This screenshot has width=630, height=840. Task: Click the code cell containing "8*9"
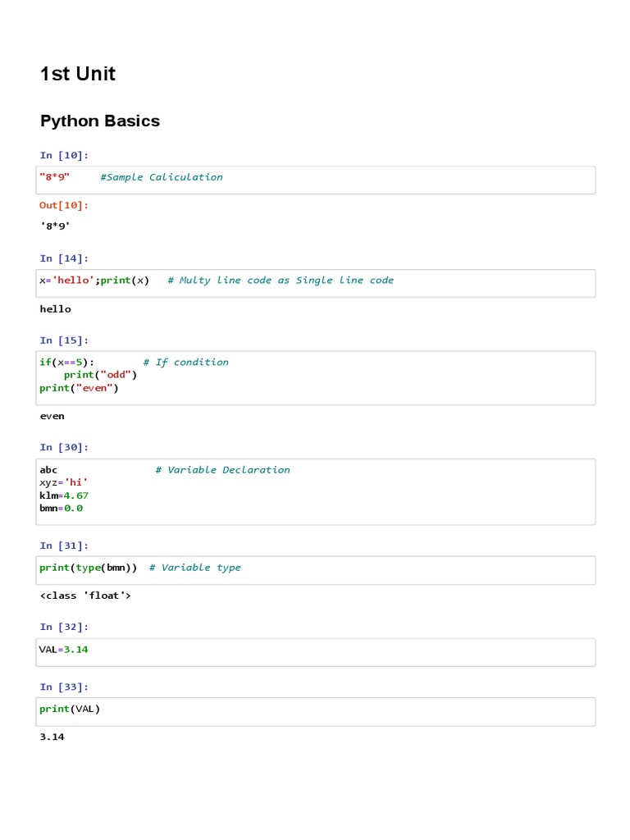coord(317,180)
